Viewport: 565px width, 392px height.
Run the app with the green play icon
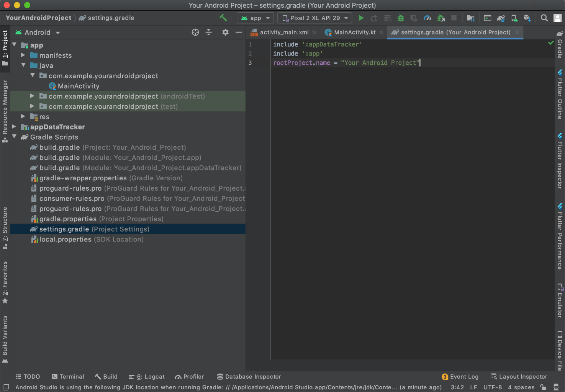[361, 18]
